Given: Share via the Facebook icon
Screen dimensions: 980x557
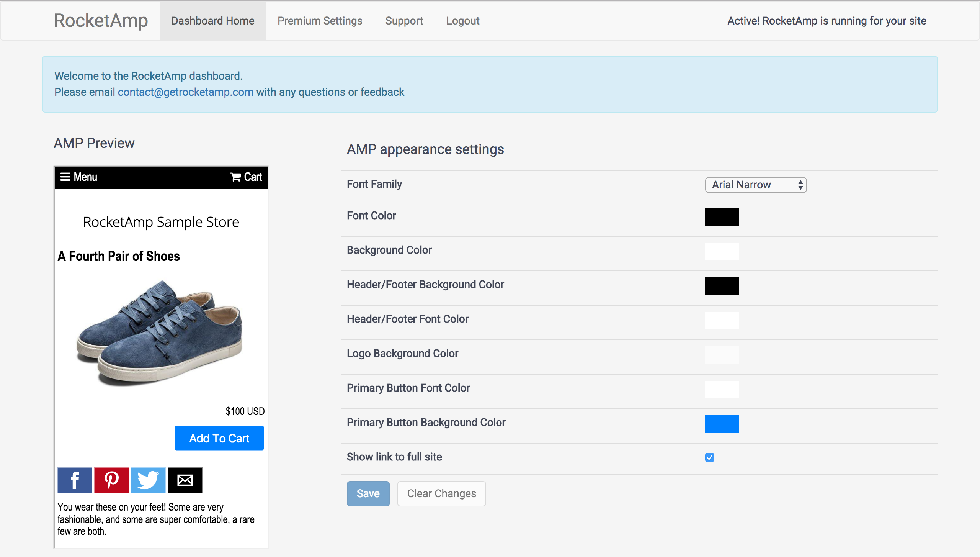Looking at the screenshot, I should (75, 480).
